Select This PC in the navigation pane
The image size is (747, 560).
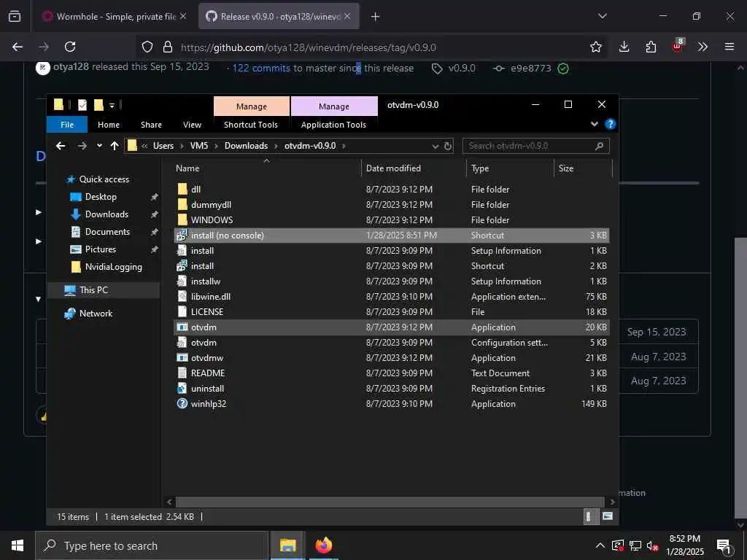coord(93,290)
